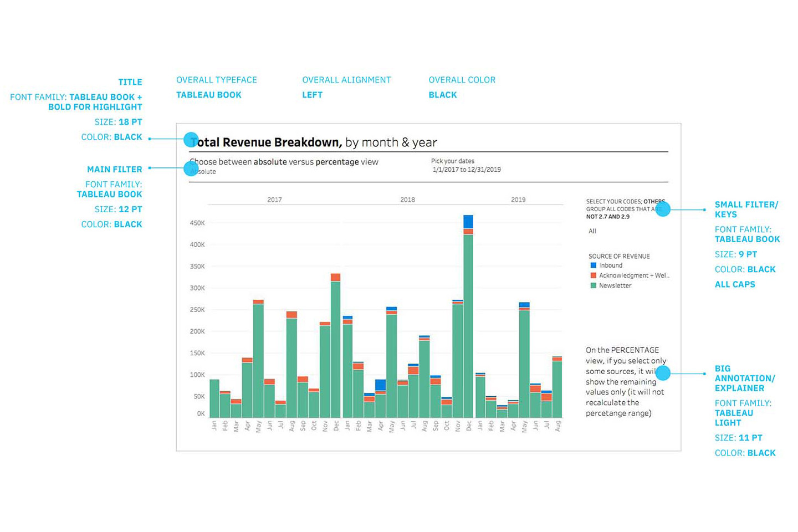Viewport: 798px width, 532px height.
Task: Click the 2017 year column header
Action: pos(274,199)
